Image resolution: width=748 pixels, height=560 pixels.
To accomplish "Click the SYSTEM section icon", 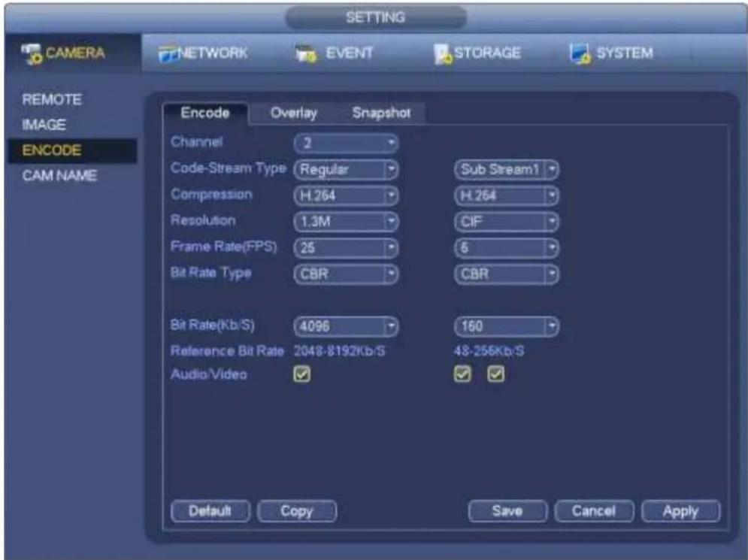I will (580, 53).
